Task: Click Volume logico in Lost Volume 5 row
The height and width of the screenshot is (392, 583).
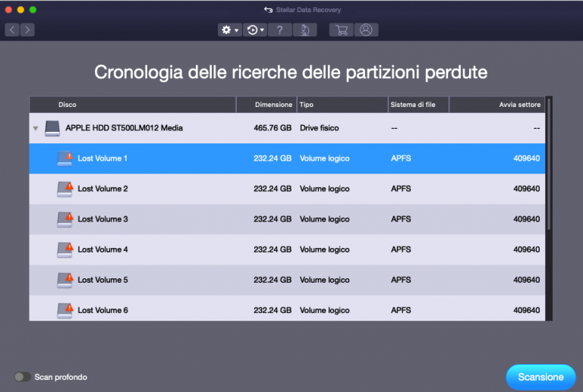Action: 325,281
